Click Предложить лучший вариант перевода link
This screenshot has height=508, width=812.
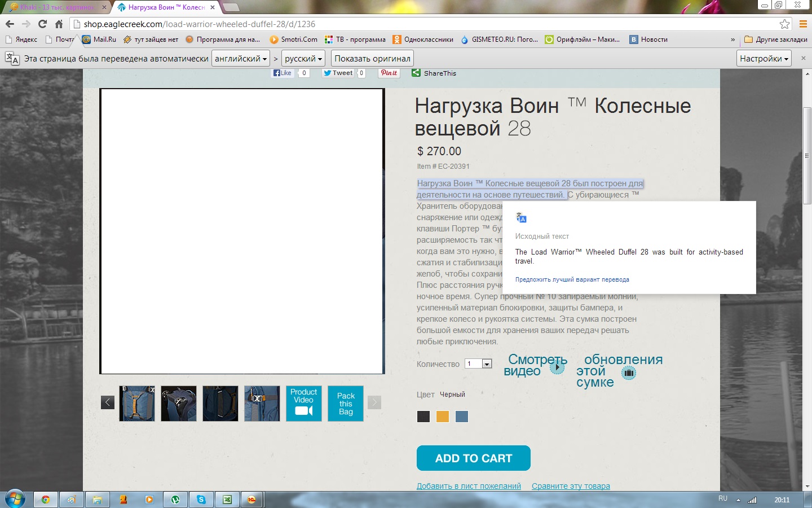pos(572,279)
